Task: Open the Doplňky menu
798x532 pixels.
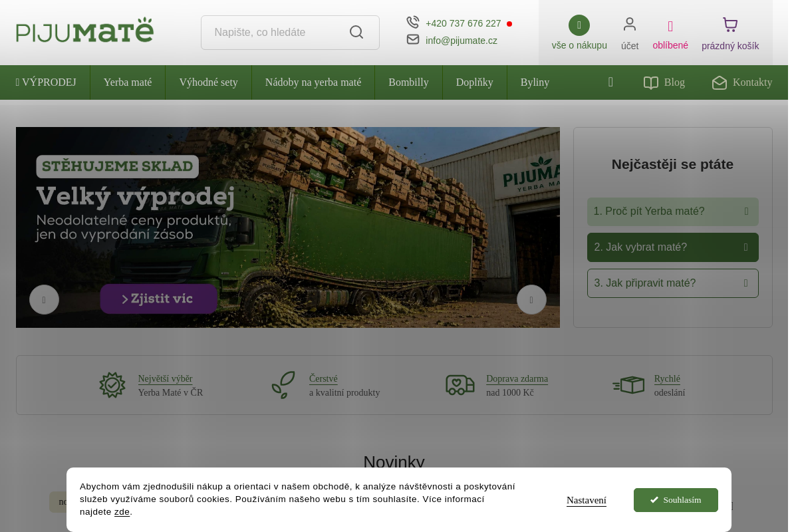Action: pyautogui.click(x=475, y=82)
